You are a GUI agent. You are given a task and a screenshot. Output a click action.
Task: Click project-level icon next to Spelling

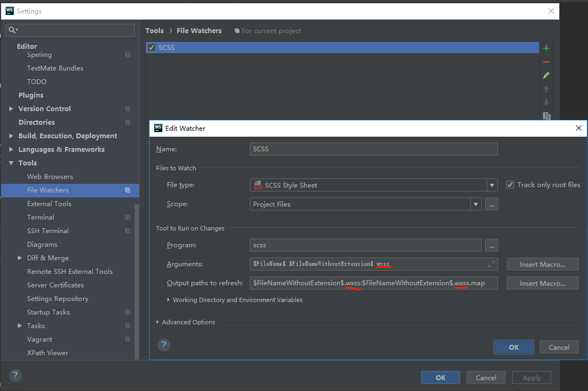coord(127,55)
